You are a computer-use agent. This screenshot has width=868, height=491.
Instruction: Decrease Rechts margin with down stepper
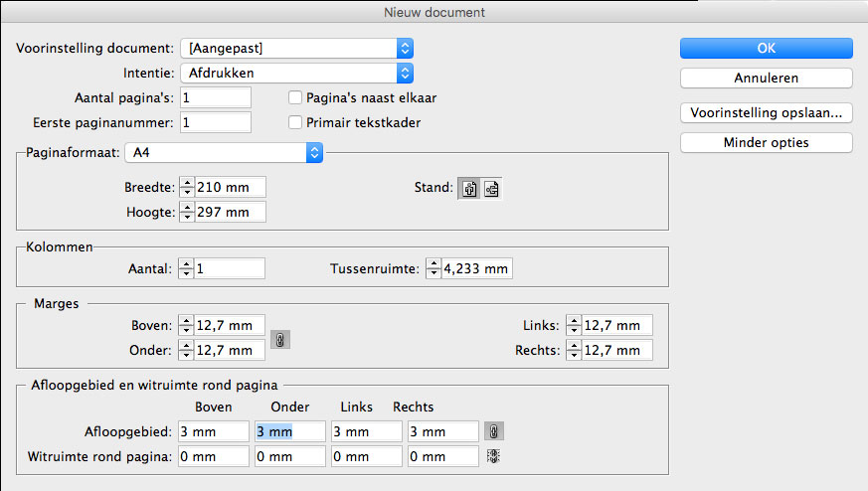pyautogui.click(x=574, y=355)
